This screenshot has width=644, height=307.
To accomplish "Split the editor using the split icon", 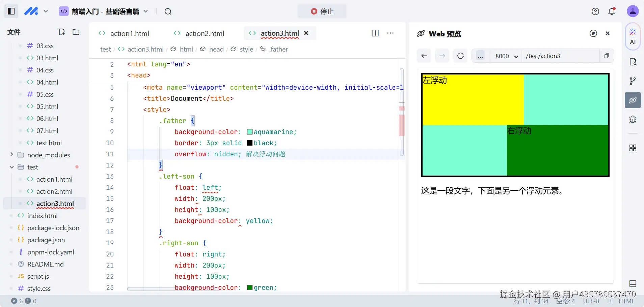I will [375, 33].
